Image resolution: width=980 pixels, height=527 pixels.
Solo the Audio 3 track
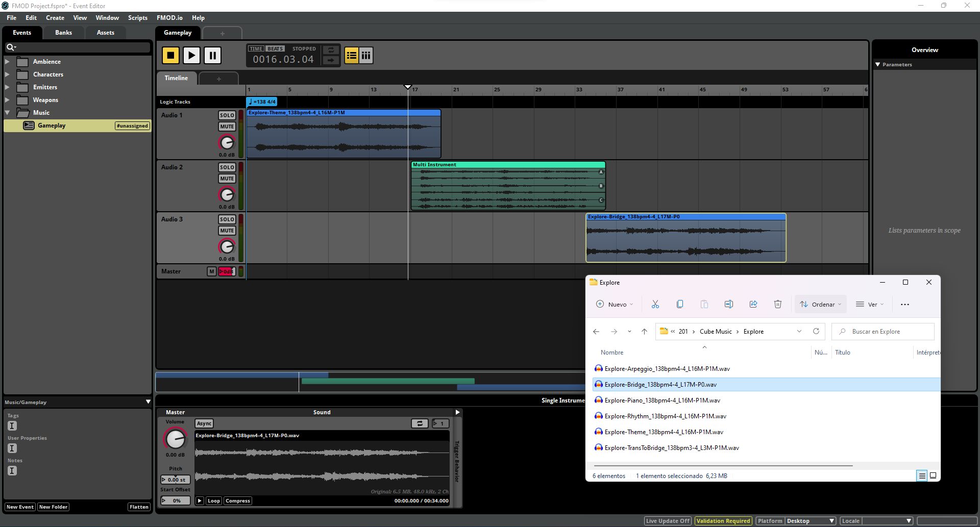point(227,219)
